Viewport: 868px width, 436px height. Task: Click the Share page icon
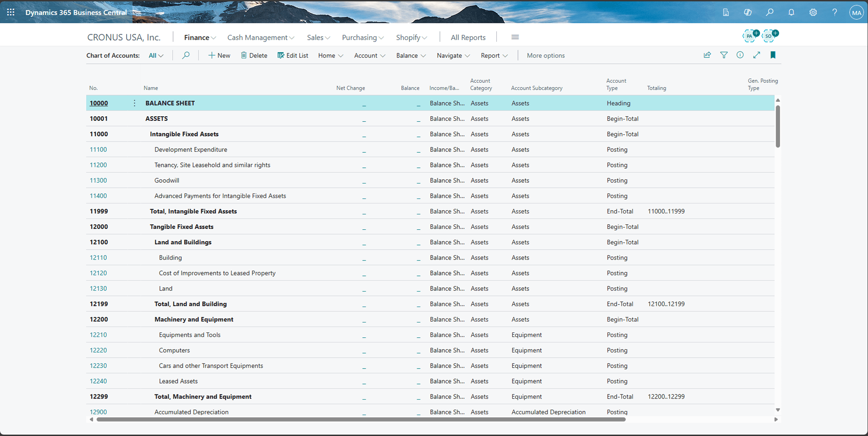coord(708,55)
